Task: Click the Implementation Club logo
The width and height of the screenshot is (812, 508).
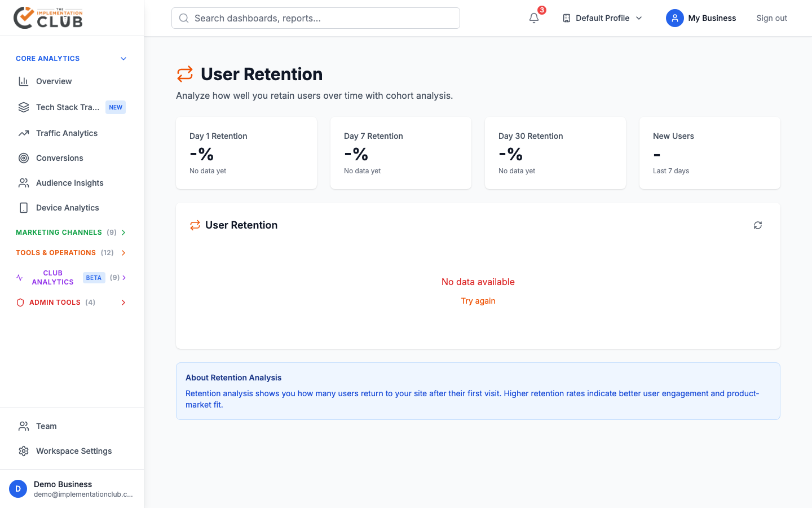Action: pyautogui.click(x=48, y=17)
